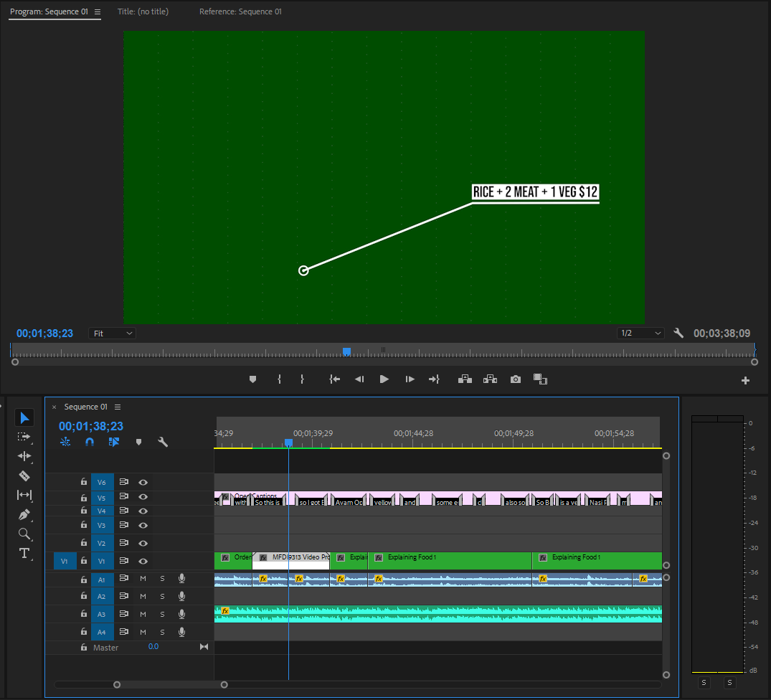Image resolution: width=771 pixels, height=700 pixels.
Task: Open program monitor wrench settings
Action: 678,334
